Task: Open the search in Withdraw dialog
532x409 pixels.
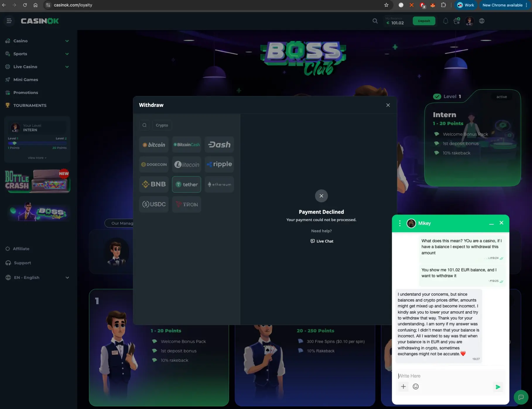Action: pos(144,125)
